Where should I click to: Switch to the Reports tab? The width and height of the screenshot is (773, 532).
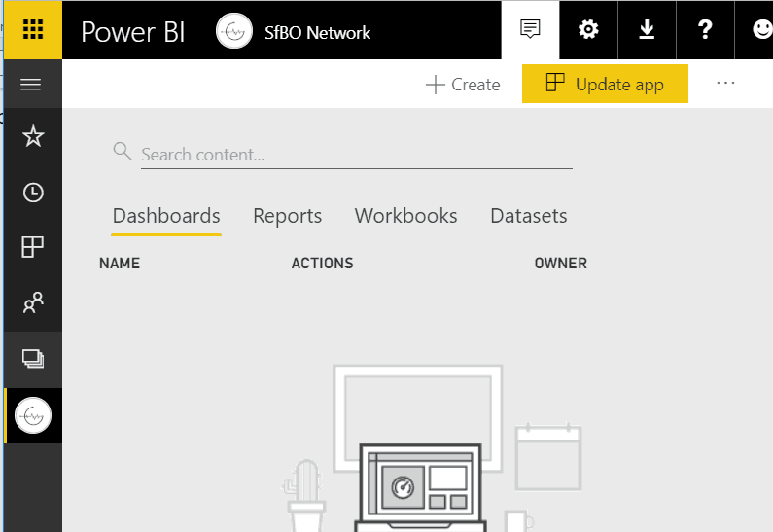(x=287, y=216)
